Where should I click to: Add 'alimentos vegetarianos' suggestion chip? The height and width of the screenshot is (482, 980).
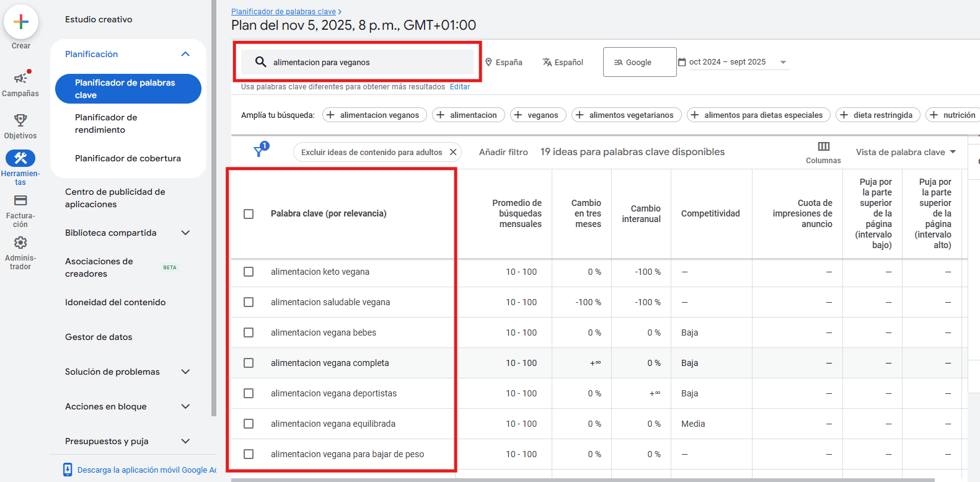(x=625, y=115)
